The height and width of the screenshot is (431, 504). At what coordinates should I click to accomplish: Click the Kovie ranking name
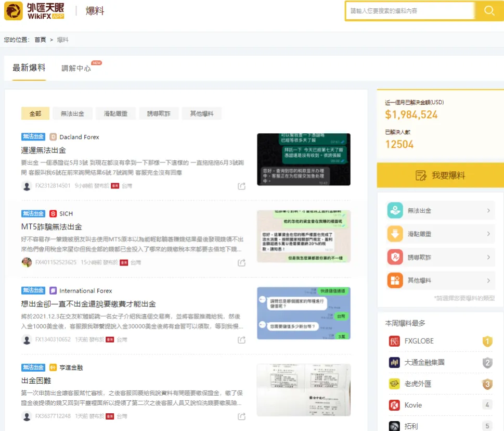pos(413,405)
